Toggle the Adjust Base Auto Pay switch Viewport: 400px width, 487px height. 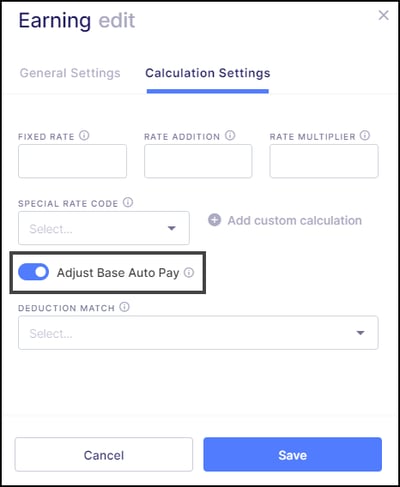point(33,272)
